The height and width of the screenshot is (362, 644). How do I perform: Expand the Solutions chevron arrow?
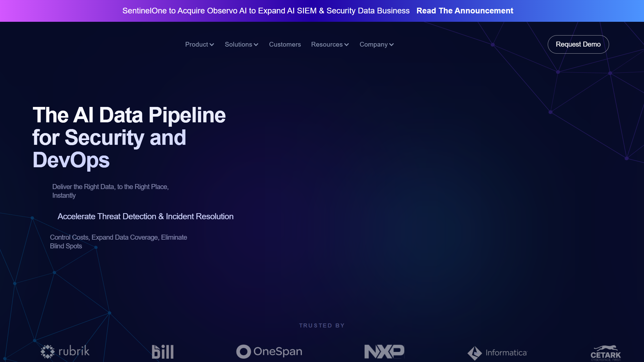click(256, 45)
